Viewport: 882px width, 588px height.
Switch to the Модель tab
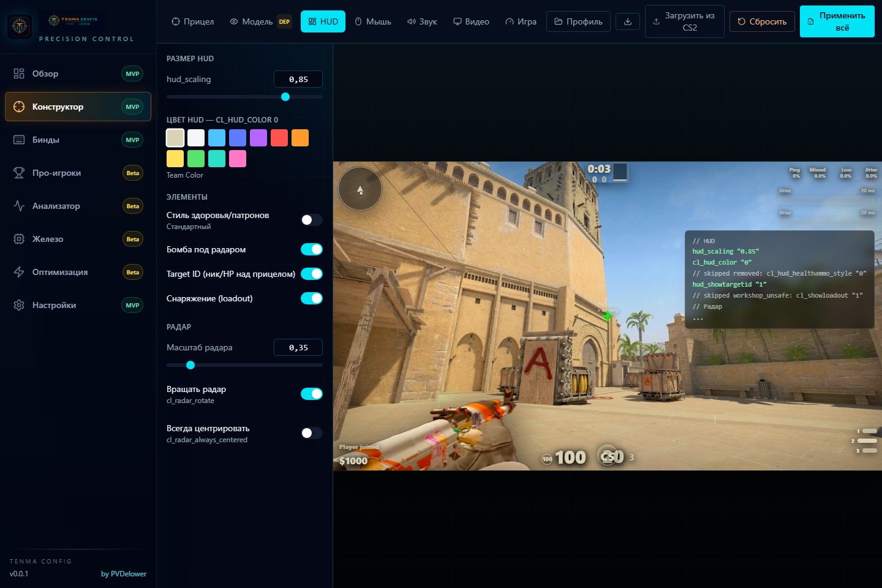pyautogui.click(x=260, y=21)
